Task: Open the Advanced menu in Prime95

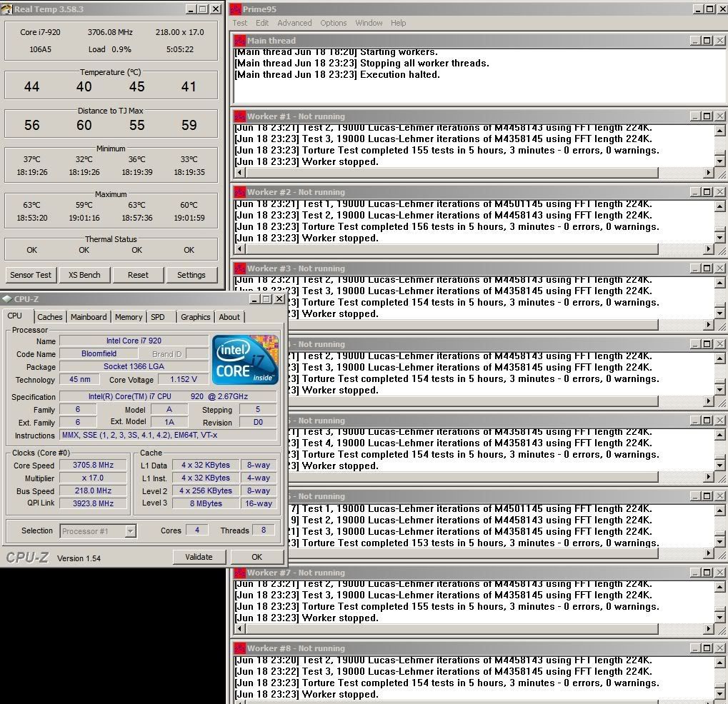Action: click(x=294, y=23)
